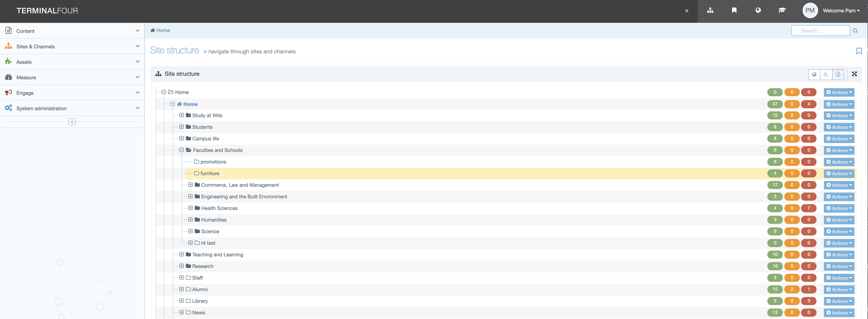Select Staff section in tree
Screen dimensions: 868x319
tap(197, 278)
